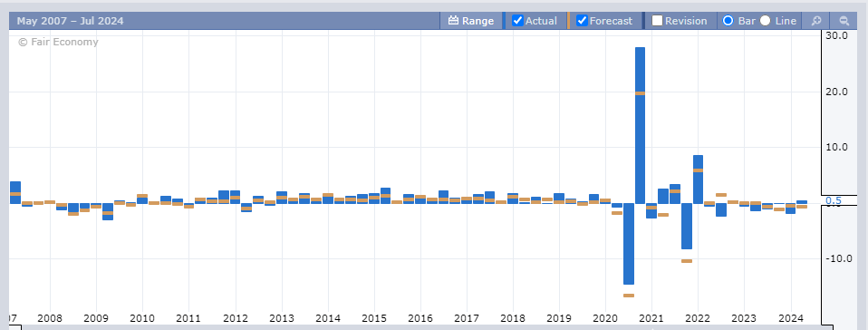Screen dimensions: 868x330
Task: Click the negative blue bar in late 2021
Action: [687, 227]
